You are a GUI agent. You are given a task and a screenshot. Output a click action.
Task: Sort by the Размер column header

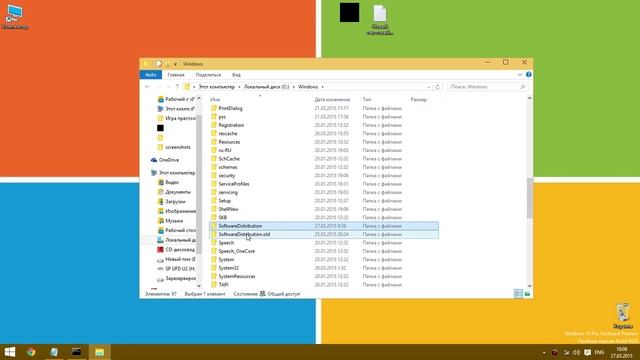click(418, 99)
